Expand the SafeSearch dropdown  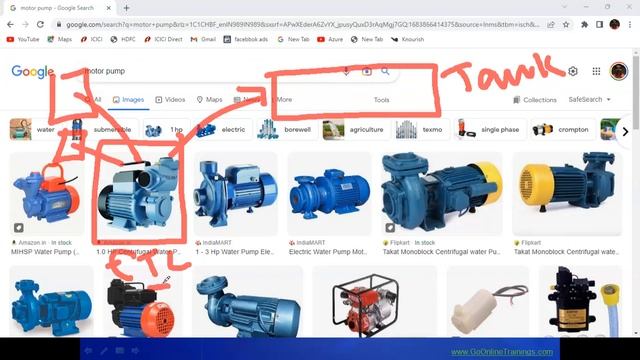pyautogui.click(x=589, y=100)
